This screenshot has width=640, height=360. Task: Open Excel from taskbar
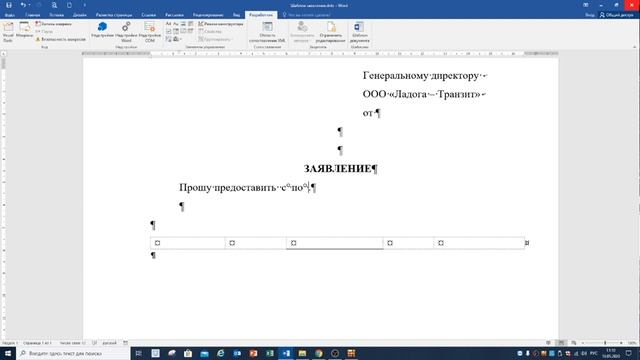click(x=270, y=353)
